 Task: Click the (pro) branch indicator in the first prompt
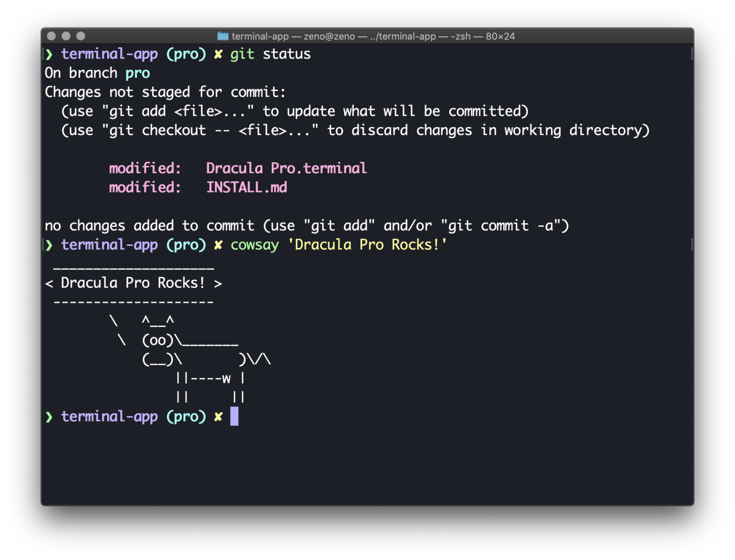click(186, 54)
